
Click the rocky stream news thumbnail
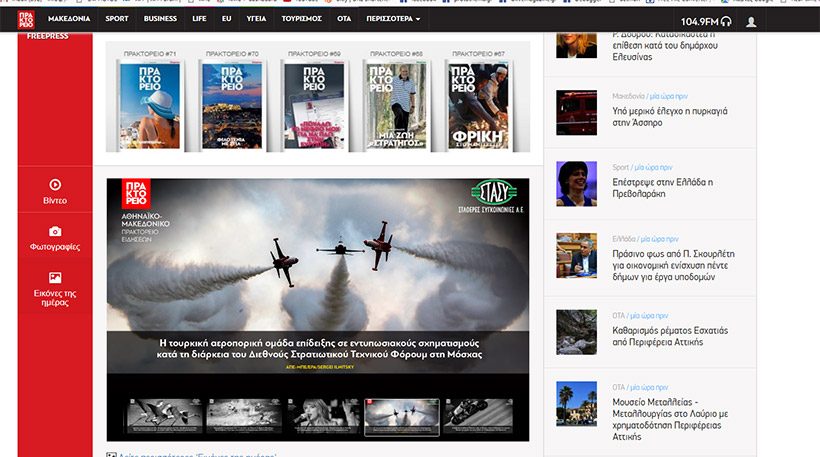point(576,332)
